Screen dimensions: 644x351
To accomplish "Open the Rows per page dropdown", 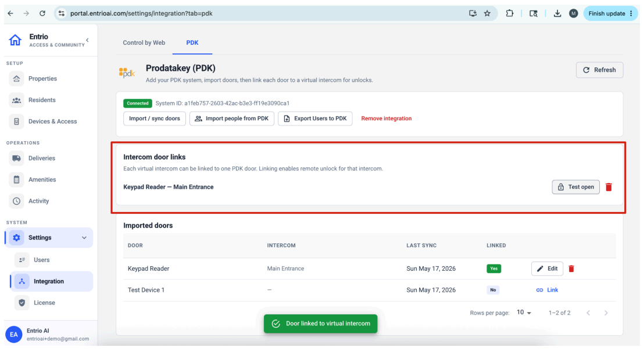I will tap(524, 313).
